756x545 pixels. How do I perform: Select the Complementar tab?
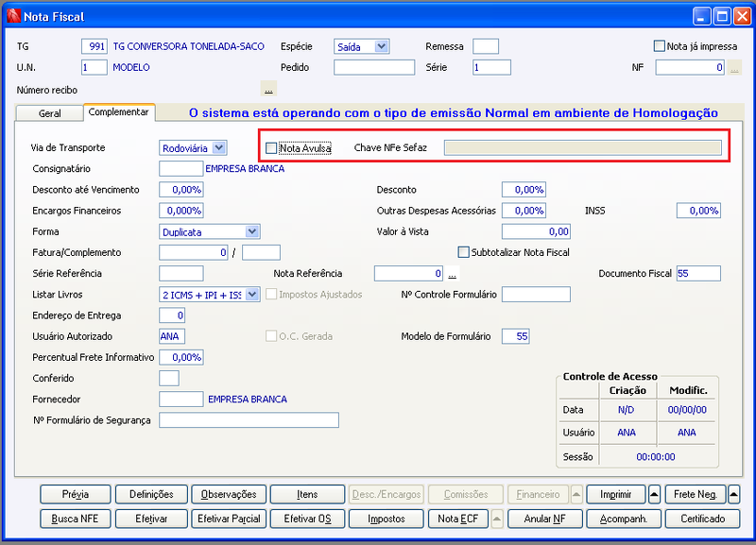(x=119, y=111)
